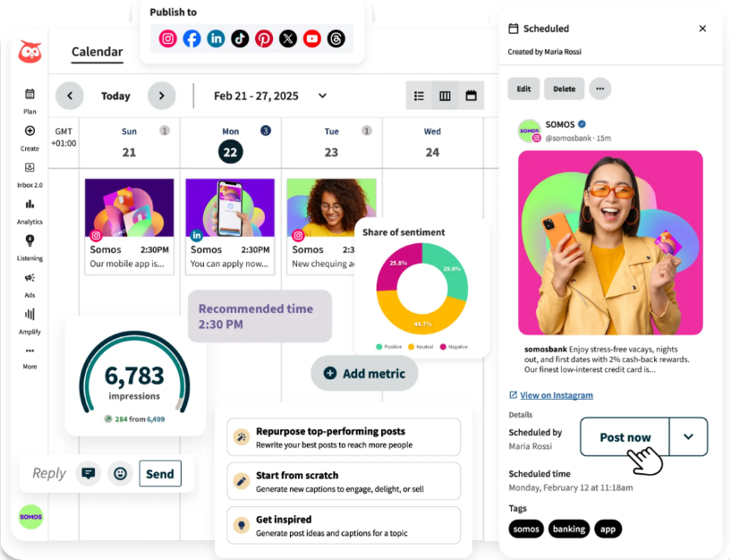Open Inbox 2.0 from sidebar

tap(30, 168)
